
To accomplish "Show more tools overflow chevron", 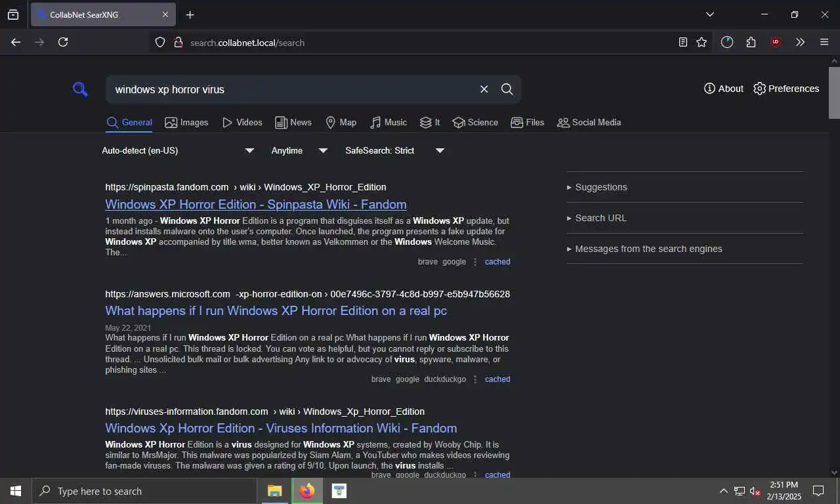I will tap(800, 42).
